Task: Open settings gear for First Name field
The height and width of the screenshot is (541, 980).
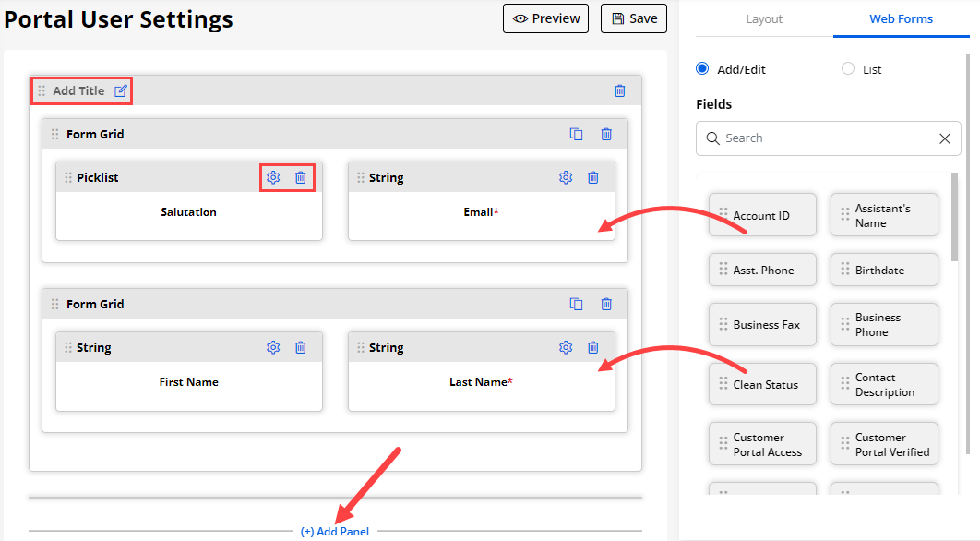Action: coord(273,347)
